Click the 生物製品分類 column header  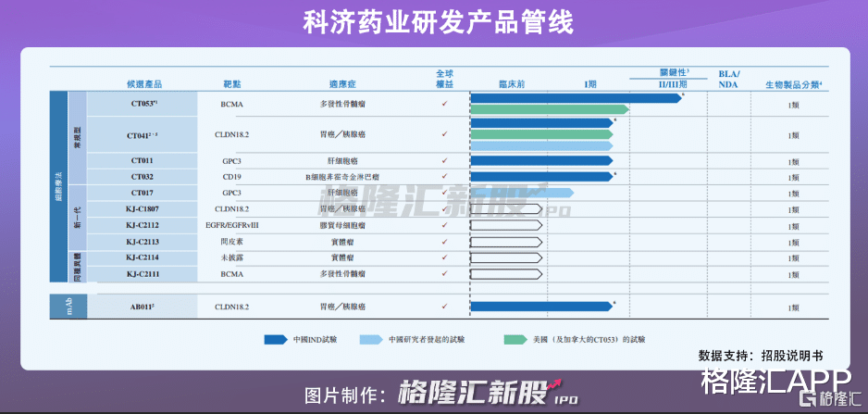pyautogui.click(x=794, y=85)
